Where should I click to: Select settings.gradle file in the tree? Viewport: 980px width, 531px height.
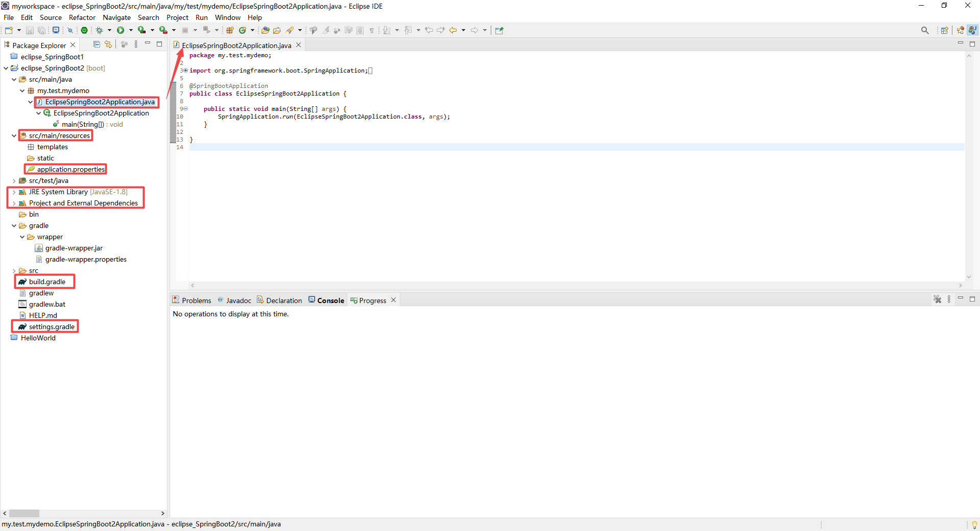[52, 327]
